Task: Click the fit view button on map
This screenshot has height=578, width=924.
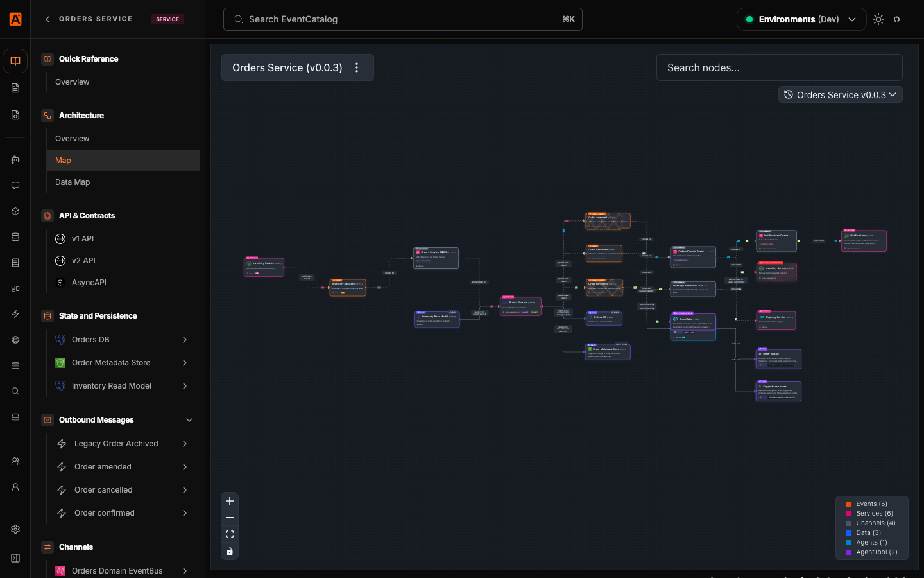Action: [230, 534]
